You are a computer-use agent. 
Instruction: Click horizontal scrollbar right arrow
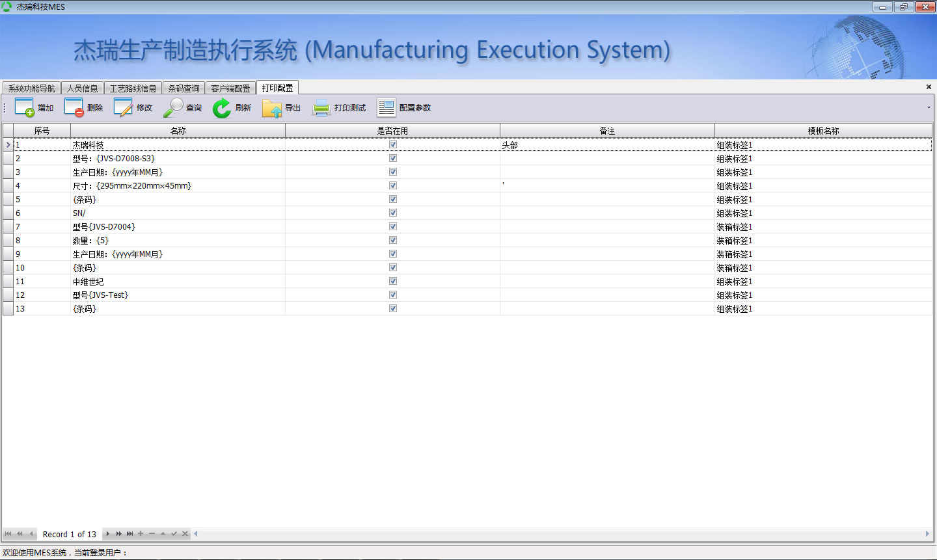(928, 534)
